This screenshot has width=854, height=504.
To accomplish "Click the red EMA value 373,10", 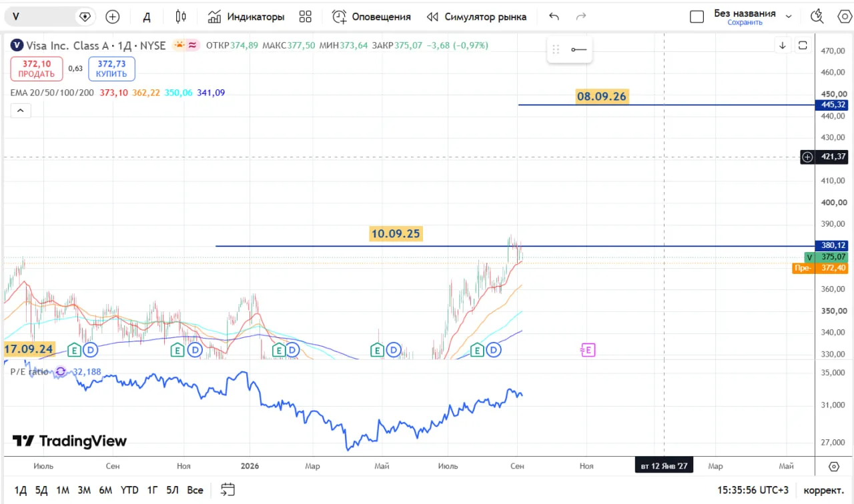I will tap(113, 93).
